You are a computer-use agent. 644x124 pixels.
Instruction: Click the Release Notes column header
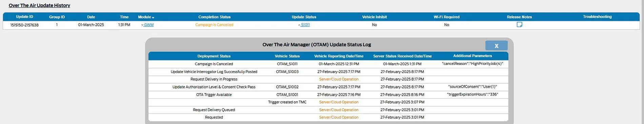pos(519,17)
